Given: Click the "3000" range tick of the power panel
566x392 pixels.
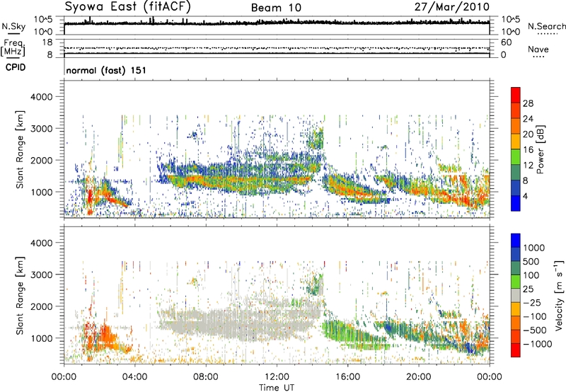Looking at the screenshot, I should (41, 129).
